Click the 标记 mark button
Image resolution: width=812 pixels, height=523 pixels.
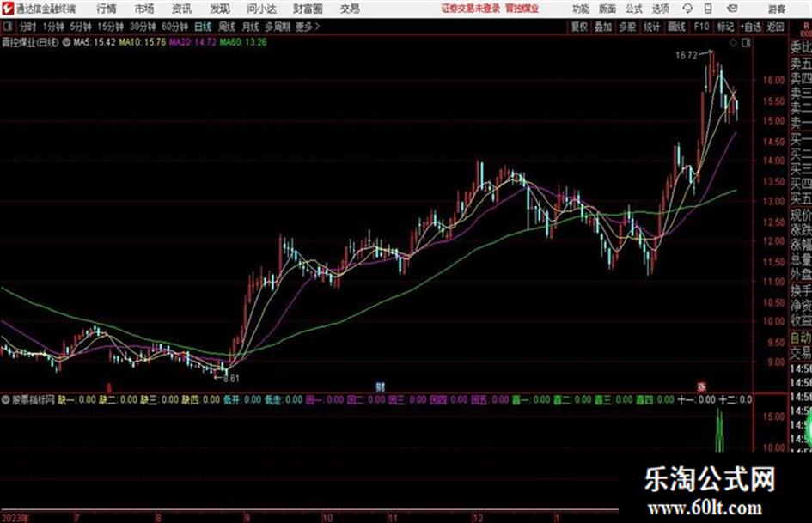(725, 27)
